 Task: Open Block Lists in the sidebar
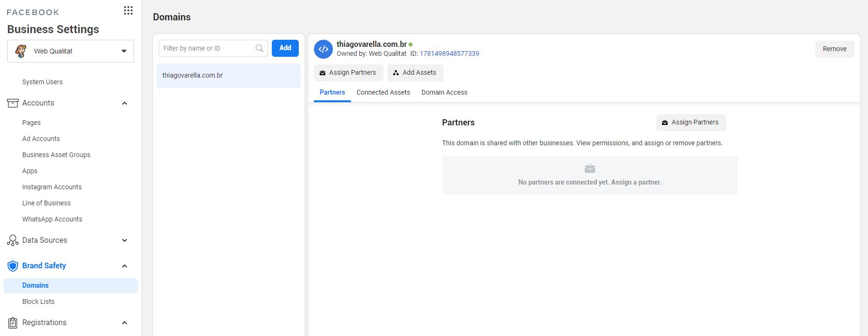[38, 301]
